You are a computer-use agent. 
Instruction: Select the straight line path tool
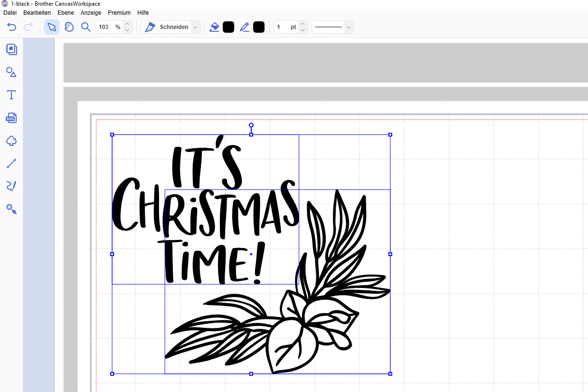(11, 164)
